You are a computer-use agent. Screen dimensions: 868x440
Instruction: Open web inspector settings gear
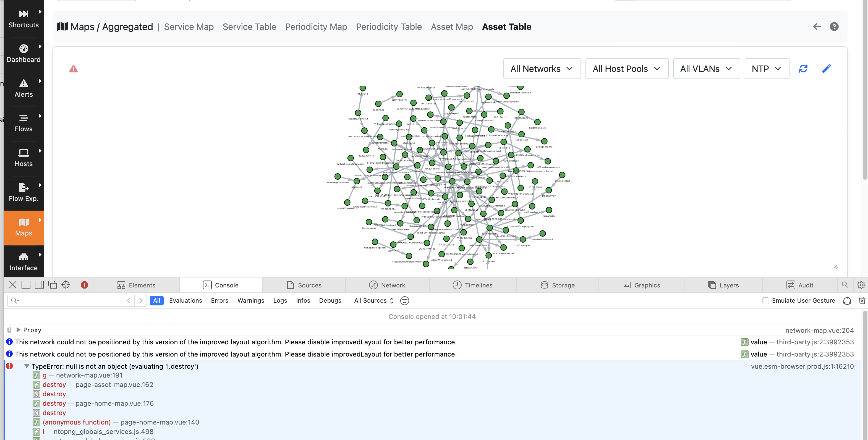coord(861,285)
